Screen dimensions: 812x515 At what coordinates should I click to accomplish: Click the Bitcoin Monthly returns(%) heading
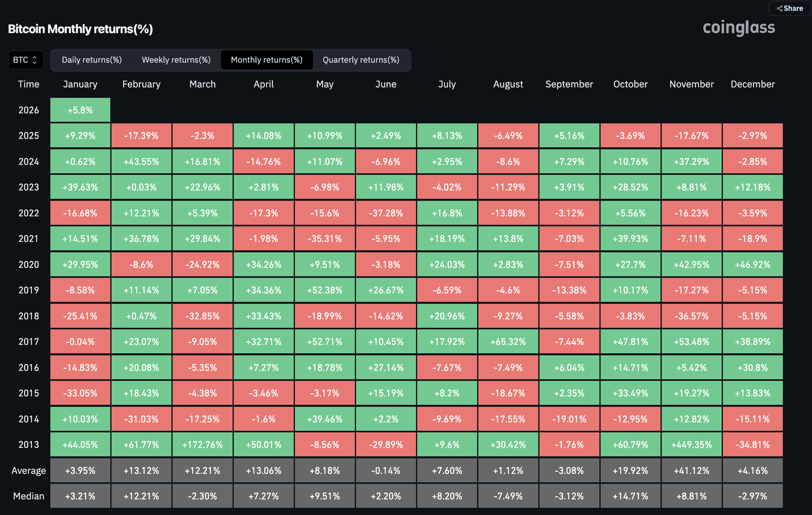[80, 29]
